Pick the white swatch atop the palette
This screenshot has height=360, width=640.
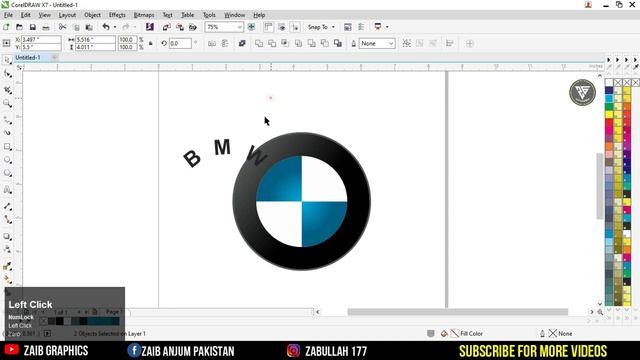click(609, 82)
